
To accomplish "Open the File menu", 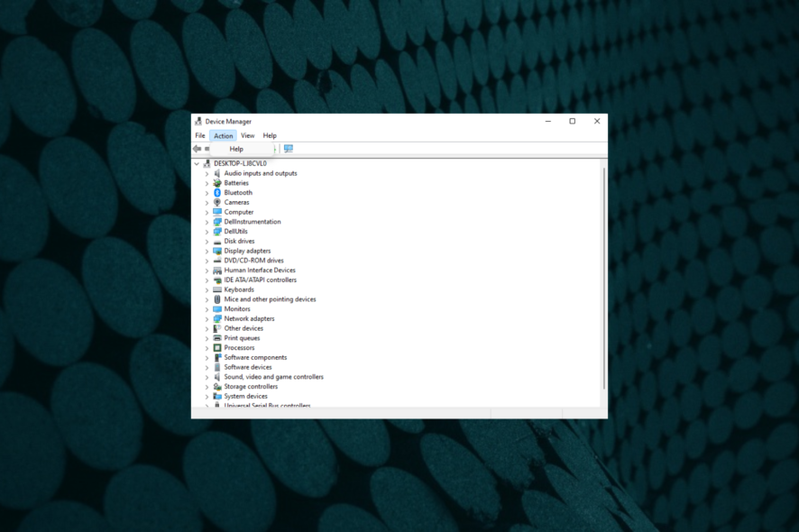I will [x=200, y=135].
